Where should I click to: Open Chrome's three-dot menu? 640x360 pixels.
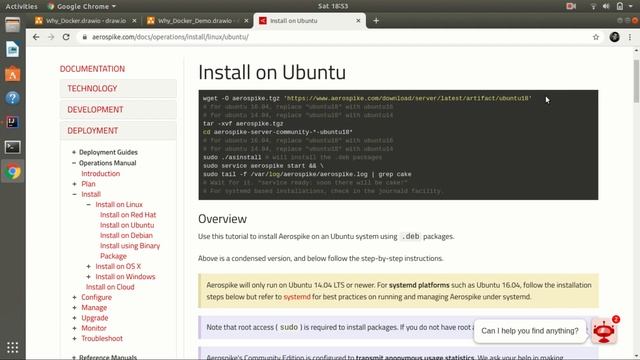(x=630, y=37)
